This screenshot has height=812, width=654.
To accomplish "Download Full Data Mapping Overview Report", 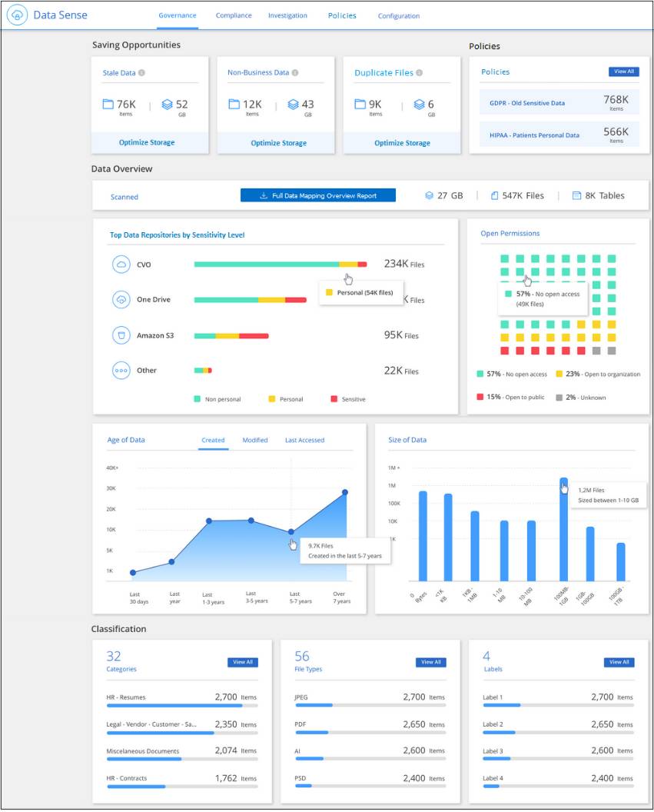I will tap(318, 196).
